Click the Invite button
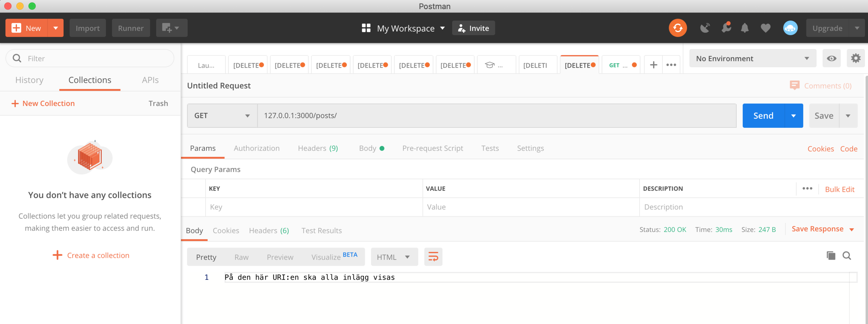The height and width of the screenshot is (324, 868). click(x=474, y=28)
